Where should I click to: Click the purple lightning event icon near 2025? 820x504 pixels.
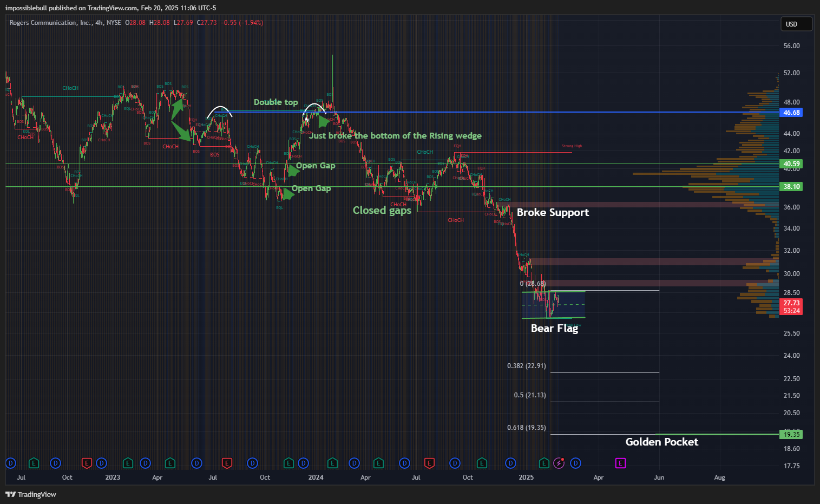pos(559,463)
